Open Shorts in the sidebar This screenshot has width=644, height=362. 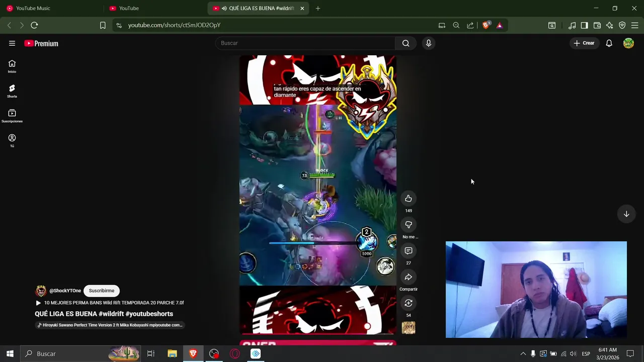click(12, 91)
